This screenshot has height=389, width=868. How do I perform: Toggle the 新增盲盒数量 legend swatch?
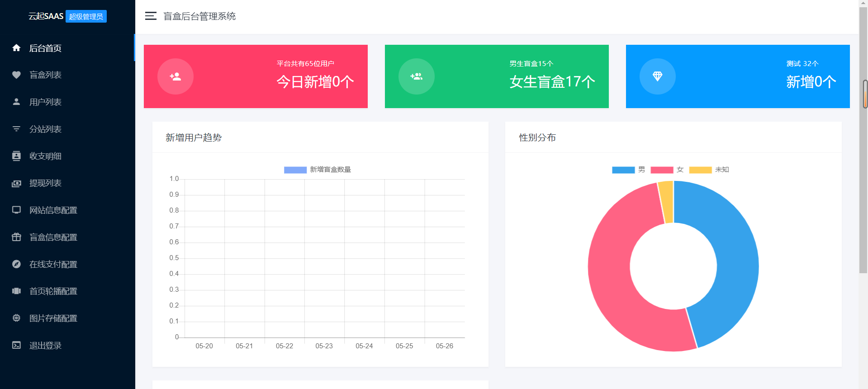tap(295, 170)
